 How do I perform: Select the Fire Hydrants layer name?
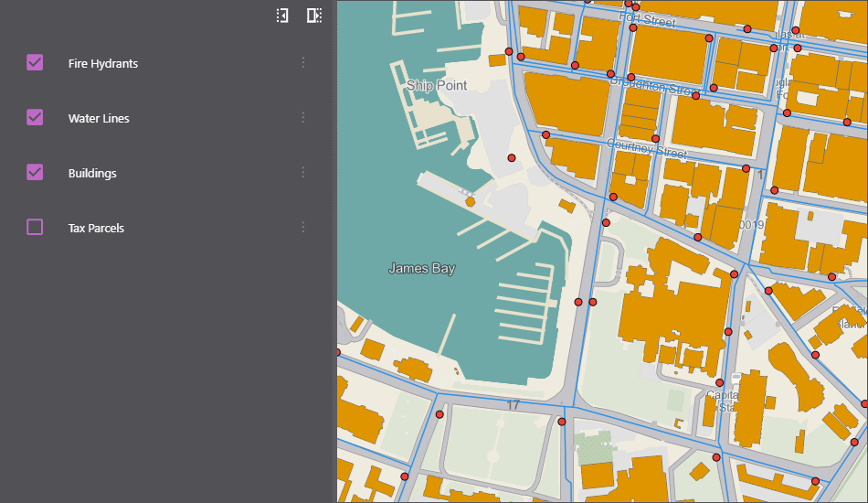coord(102,64)
